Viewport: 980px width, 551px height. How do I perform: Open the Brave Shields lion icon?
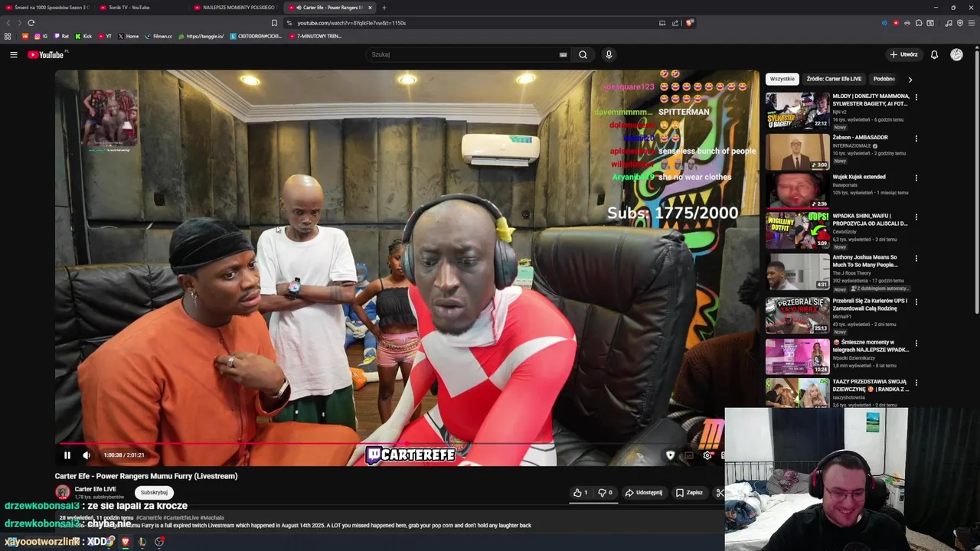click(690, 23)
